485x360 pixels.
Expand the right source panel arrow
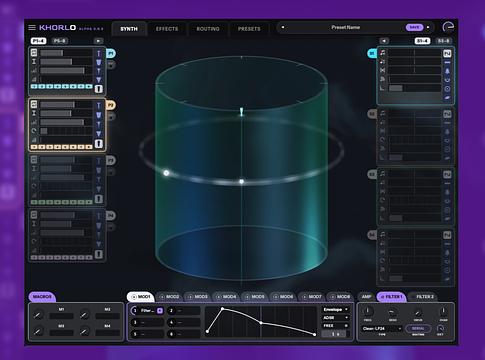tap(384, 41)
